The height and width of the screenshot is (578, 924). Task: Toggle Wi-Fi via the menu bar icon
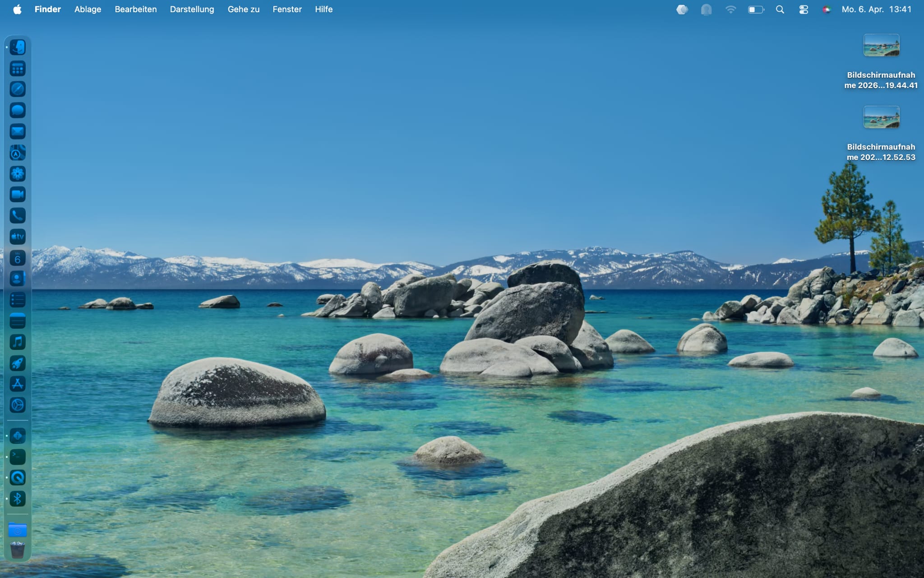tap(730, 9)
